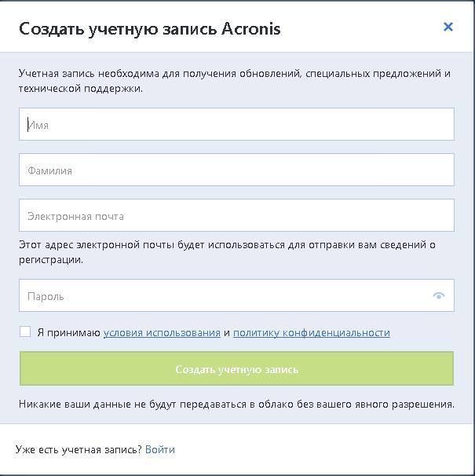Click the green "Создать учетную запись" button
The width and height of the screenshot is (475, 476).
point(236,368)
